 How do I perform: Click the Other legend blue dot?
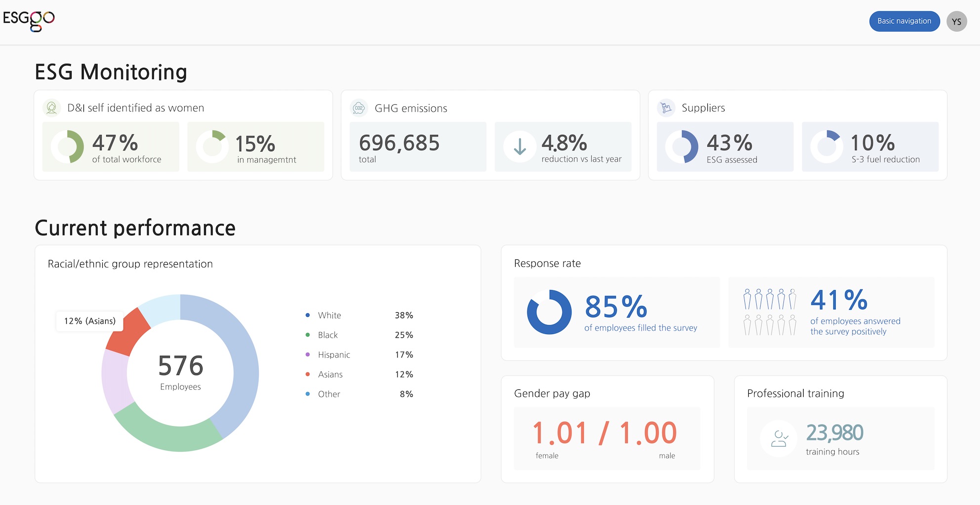[x=308, y=394]
